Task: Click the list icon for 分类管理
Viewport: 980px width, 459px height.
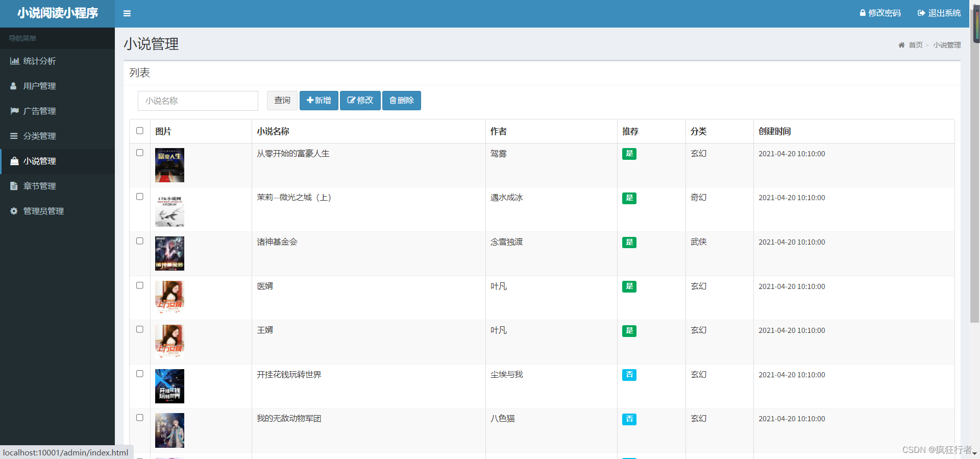Action: [14, 136]
